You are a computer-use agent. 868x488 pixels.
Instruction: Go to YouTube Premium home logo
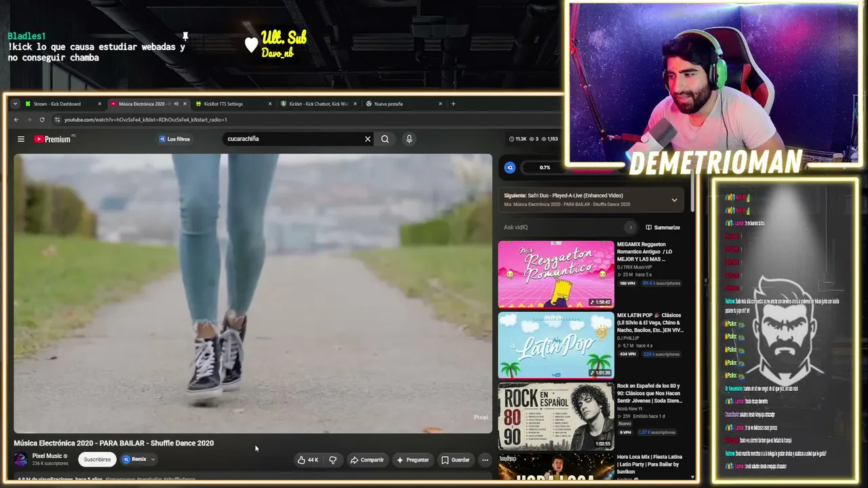coord(53,139)
